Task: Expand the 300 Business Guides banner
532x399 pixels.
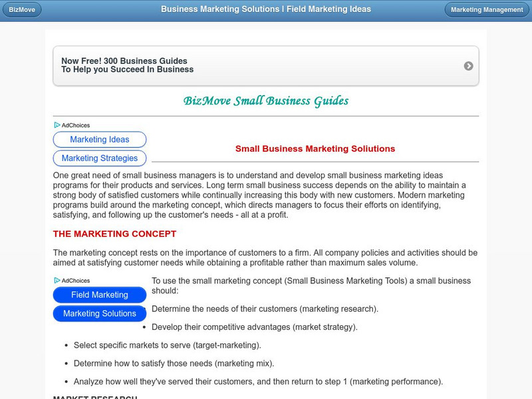Action: point(266,65)
